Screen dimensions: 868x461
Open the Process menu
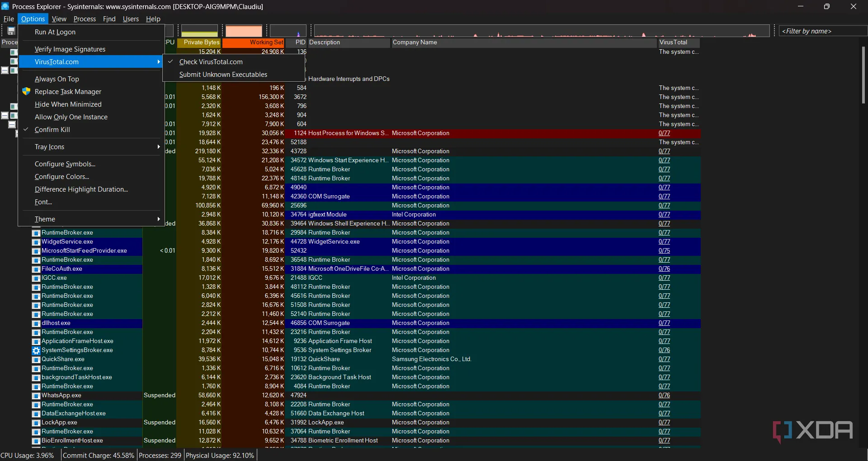pos(85,19)
